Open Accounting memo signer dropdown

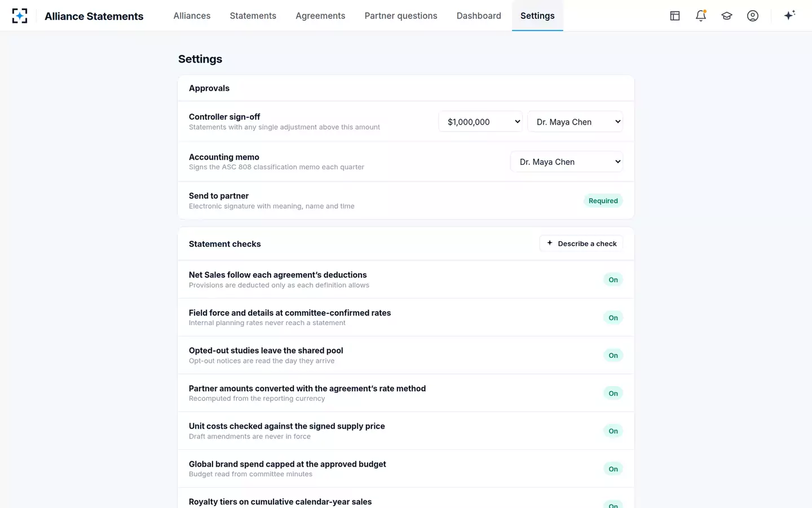[567, 162]
